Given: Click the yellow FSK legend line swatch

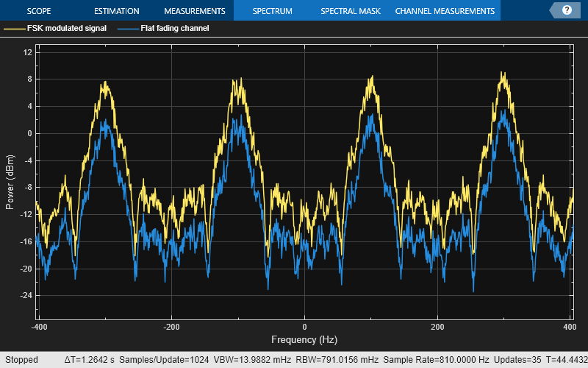Looking at the screenshot, I should [x=14, y=29].
